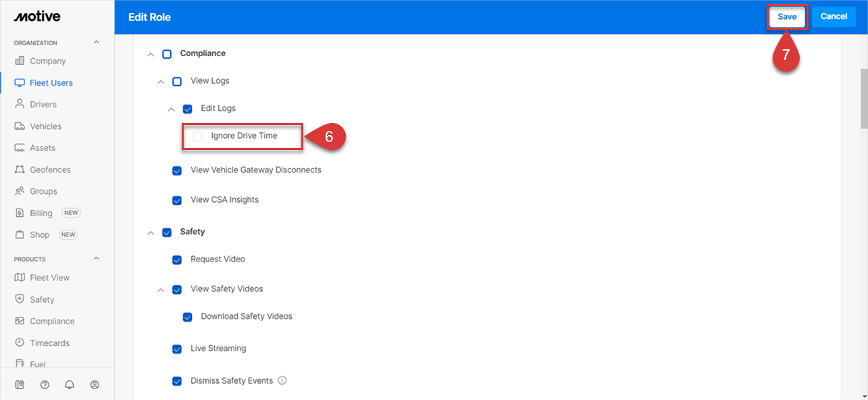Screen dimensions: 868x400
Task: Enable the Ignore Drive Time checkbox
Action: (x=197, y=136)
